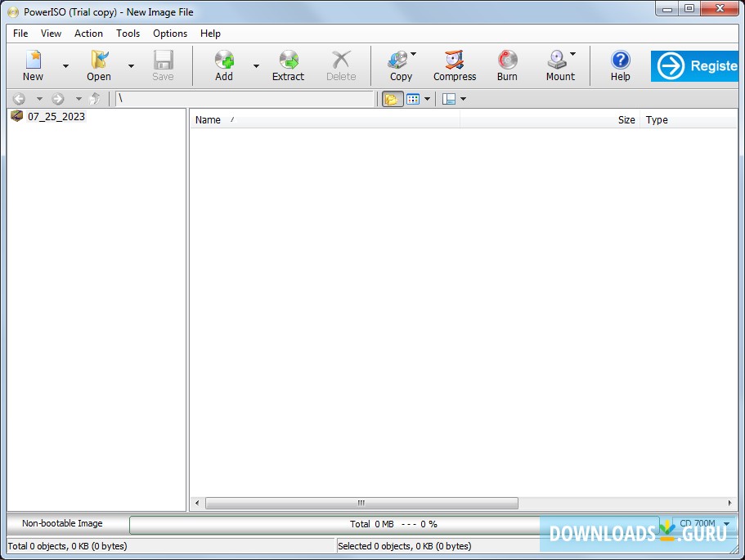The height and width of the screenshot is (560, 745).
Task: Click the Back navigation arrow icon
Action: pyautogui.click(x=19, y=99)
